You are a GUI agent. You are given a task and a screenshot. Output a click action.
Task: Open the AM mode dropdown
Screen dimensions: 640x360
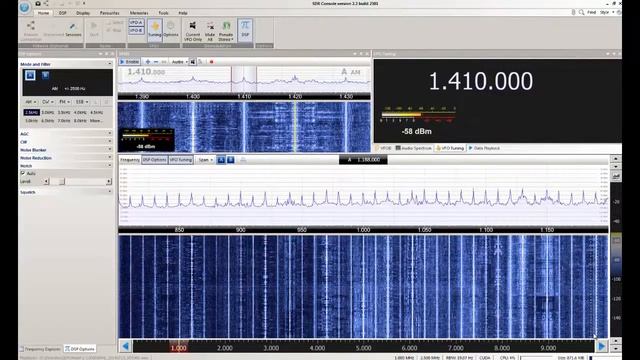[30, 102]
